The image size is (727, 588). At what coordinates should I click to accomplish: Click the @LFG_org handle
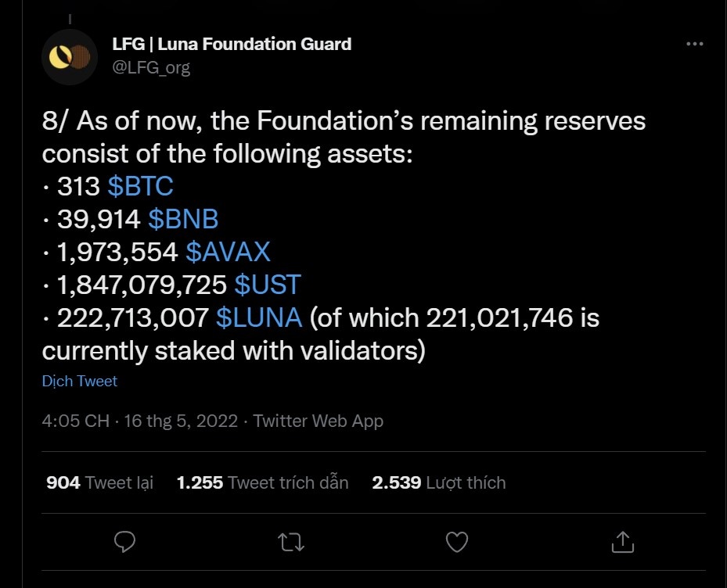pos(151,67)
